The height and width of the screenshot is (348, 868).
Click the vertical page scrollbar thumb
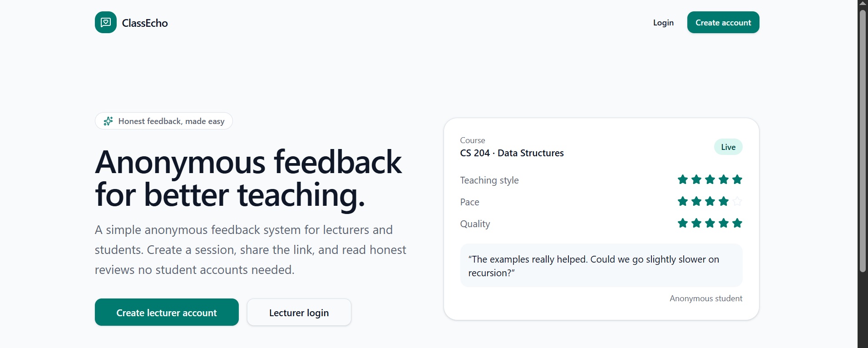[x=863, y=141]
